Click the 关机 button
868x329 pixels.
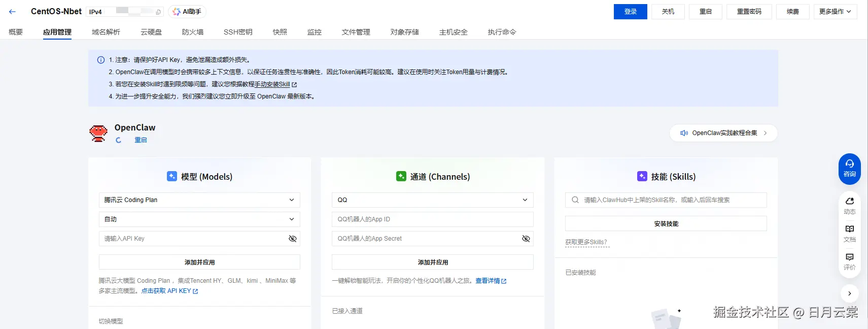tap(668, 12)
